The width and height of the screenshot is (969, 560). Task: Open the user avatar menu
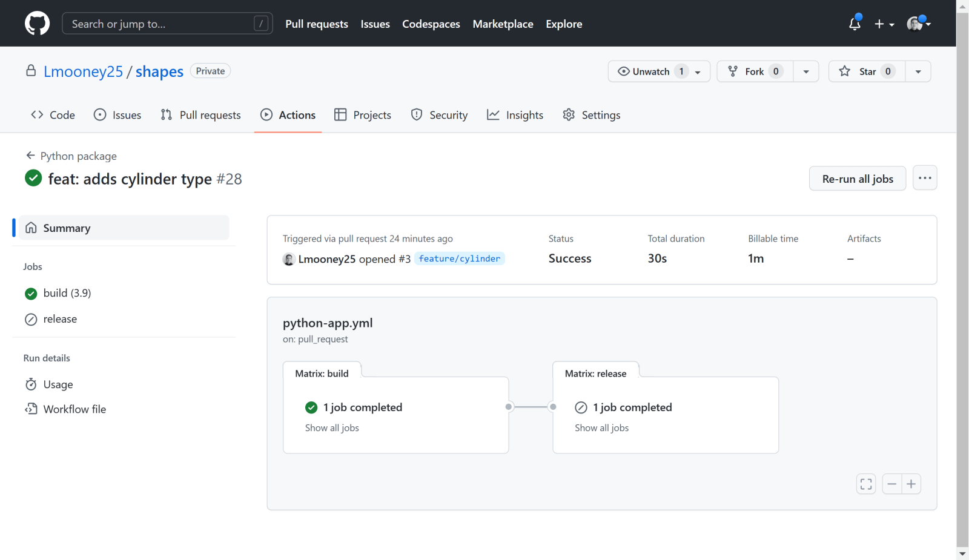(x=918, y=24)
